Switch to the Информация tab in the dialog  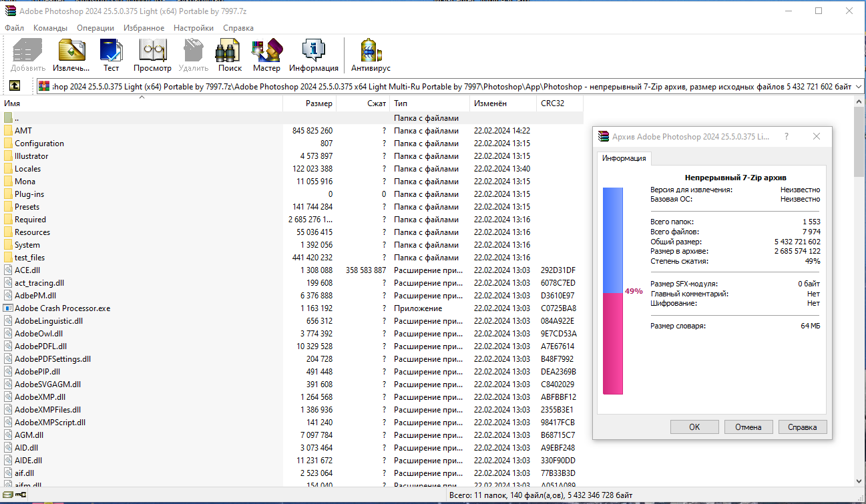(624, 158)
